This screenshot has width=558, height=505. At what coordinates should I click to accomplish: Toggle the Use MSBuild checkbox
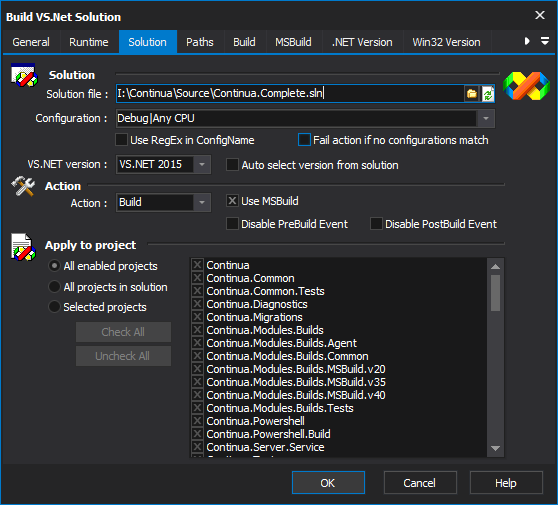point(232,201)
